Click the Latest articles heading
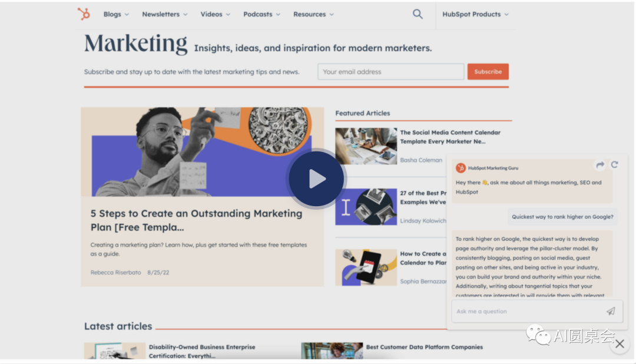Image resolution: width=636 pixels, height=364 pixels. [x=118, y=326]
